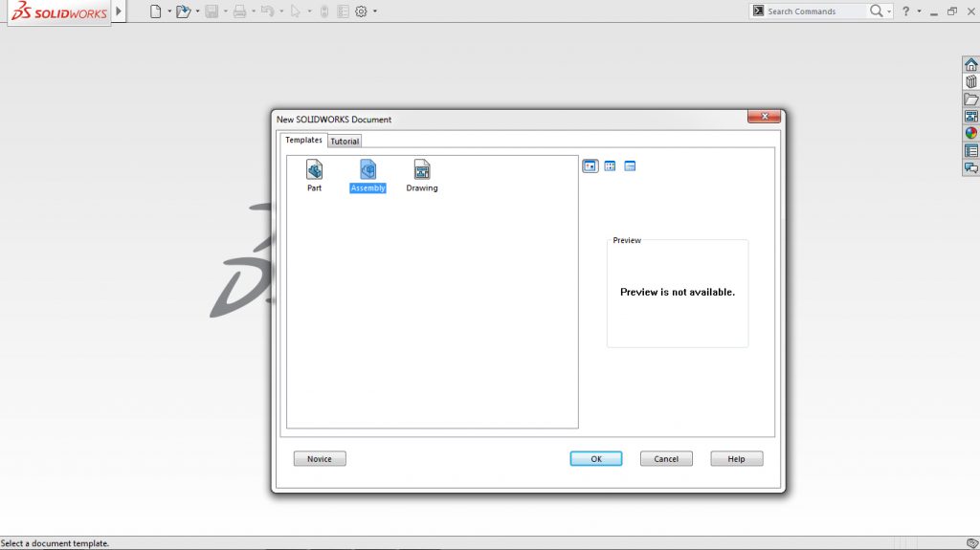The width and height of the screenshot is (980, 550).
Task: Click the Save floppy disk icon
Action: tap(212, 11)
